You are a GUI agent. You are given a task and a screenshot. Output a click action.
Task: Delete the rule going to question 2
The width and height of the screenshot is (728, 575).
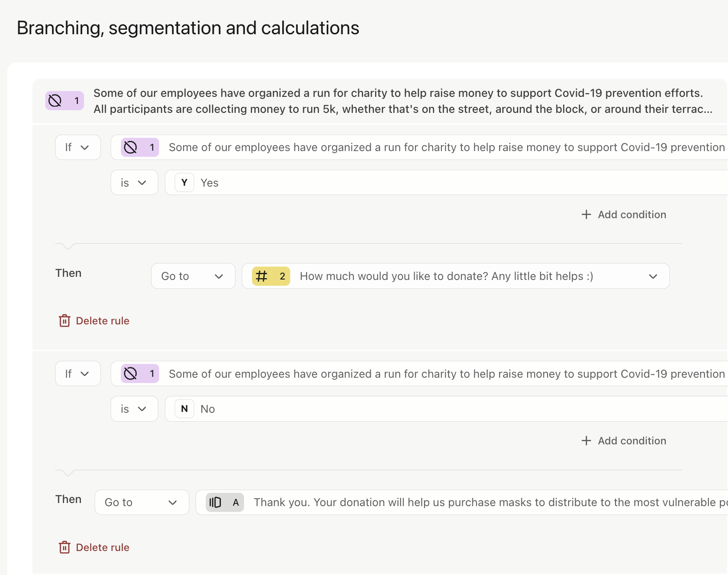94,321
